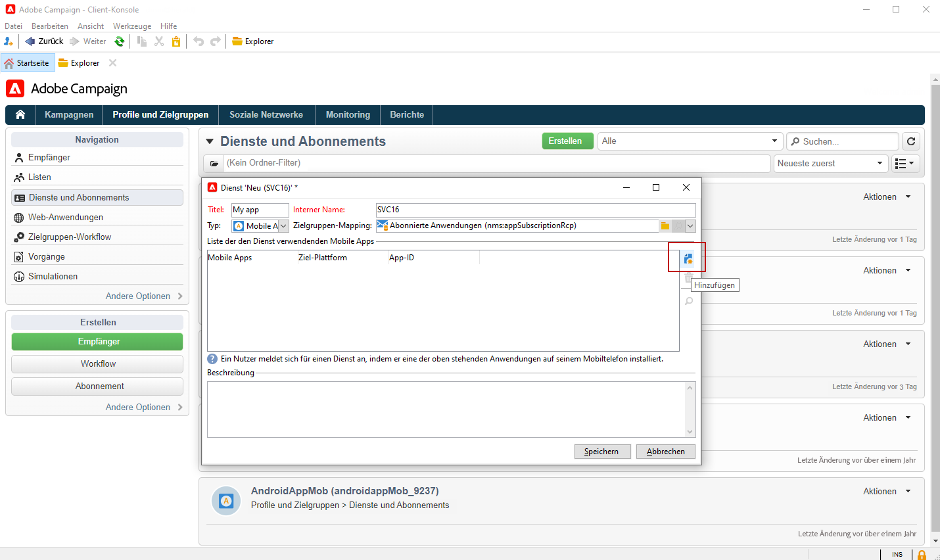Click the undo arrow in the toolbar
The image size is (940, 560).
point(199,41)
